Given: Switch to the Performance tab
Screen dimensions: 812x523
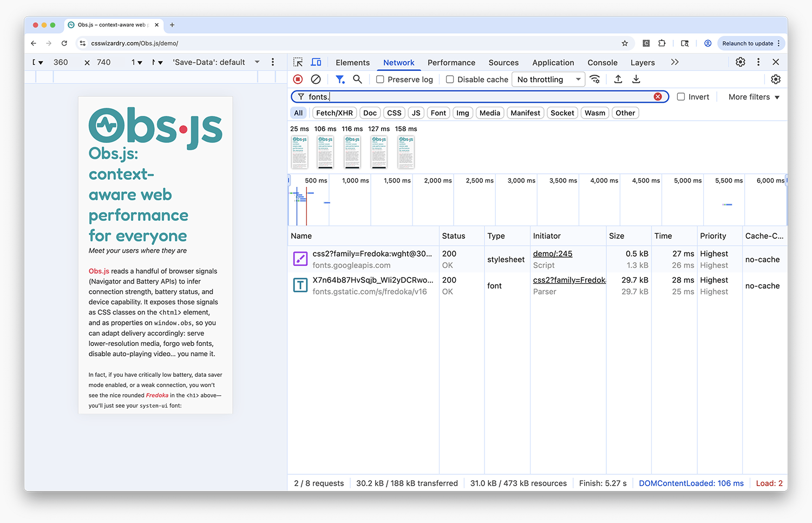Looking at the screenshot, I should tap(451, 63).
